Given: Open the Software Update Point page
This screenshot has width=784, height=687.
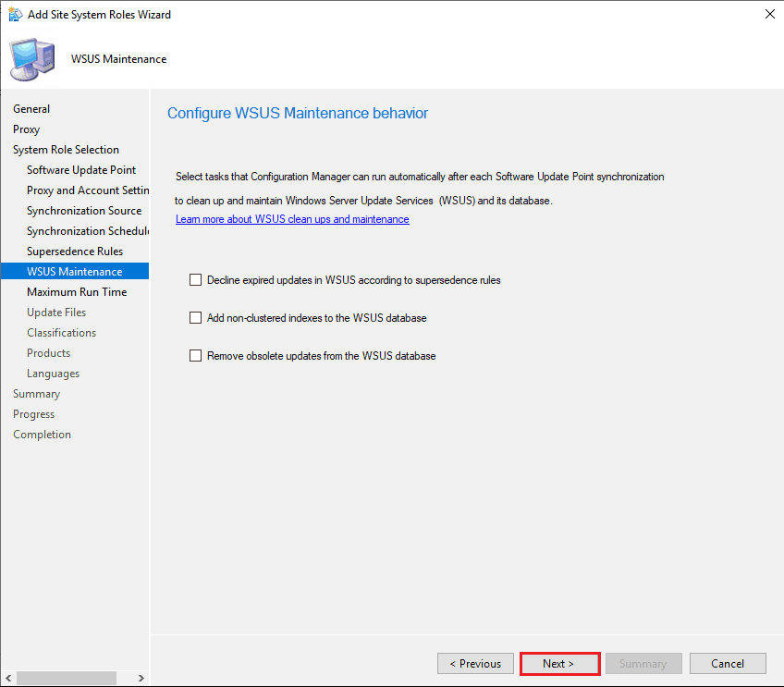Looking at the screenshot, I should pos(81,170).
